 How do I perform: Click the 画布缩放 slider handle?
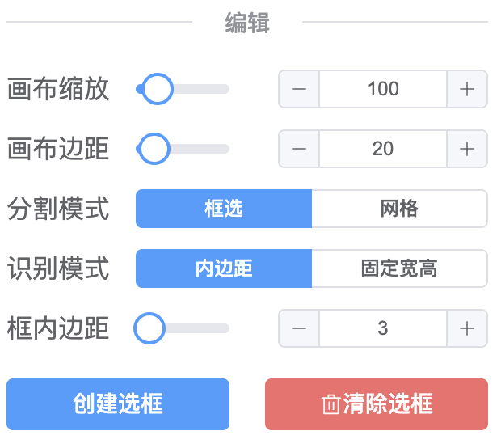[x=158, y=89]
